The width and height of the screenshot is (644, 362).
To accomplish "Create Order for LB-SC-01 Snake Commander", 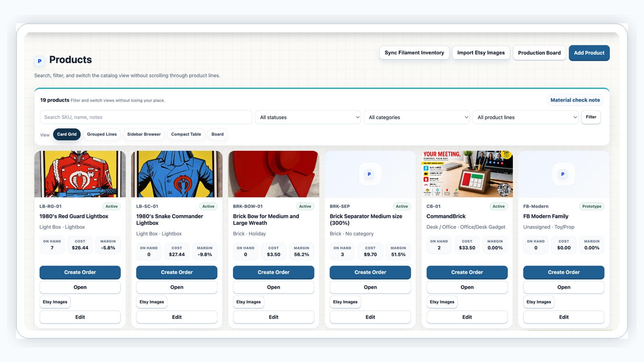I will 177,272.
